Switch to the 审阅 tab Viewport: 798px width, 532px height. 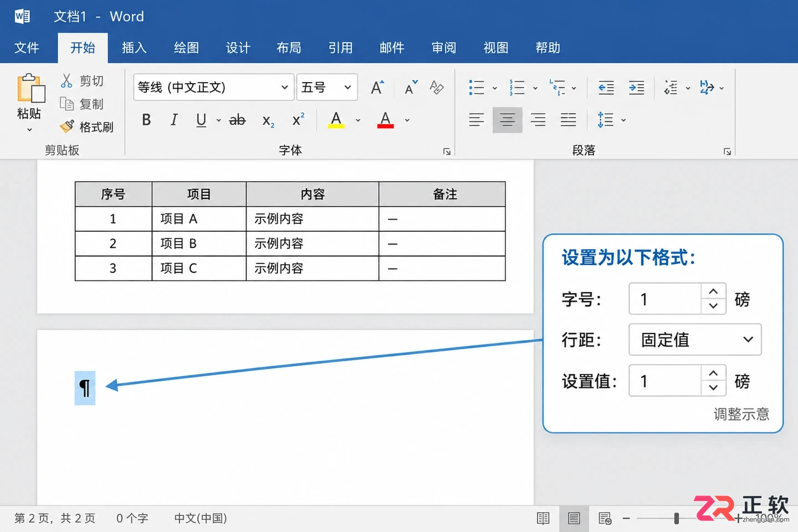click(x=444, y=48)
